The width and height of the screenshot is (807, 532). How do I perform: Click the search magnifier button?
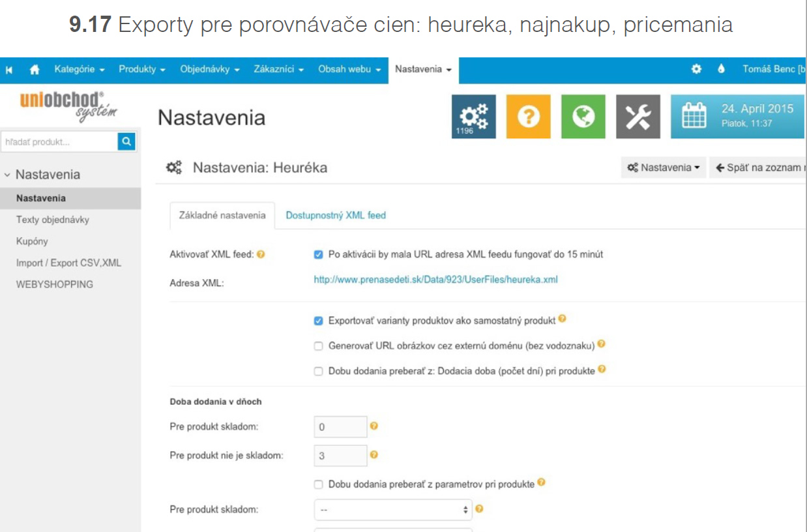[x=126, y=141]
